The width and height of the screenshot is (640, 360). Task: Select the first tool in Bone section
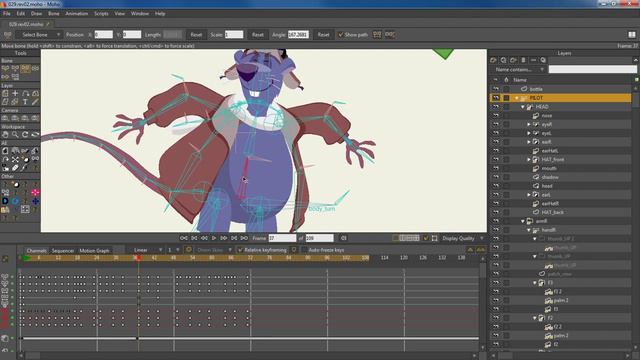[x=5, y=68]
